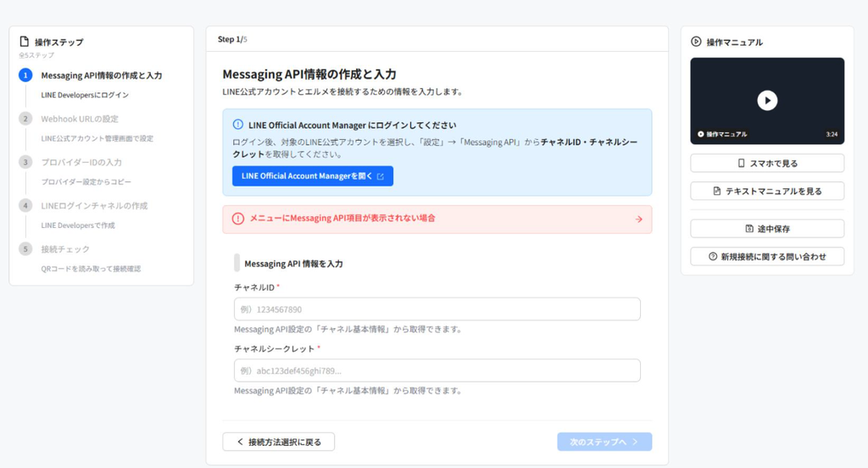Click the step 4 number circle

25,205
